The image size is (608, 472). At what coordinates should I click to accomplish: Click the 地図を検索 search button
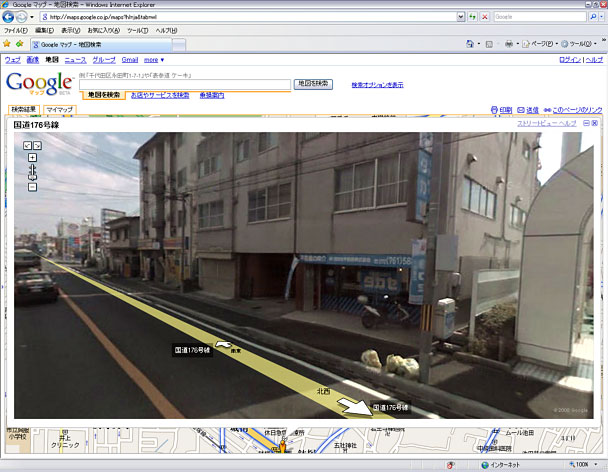pos(313,84)
